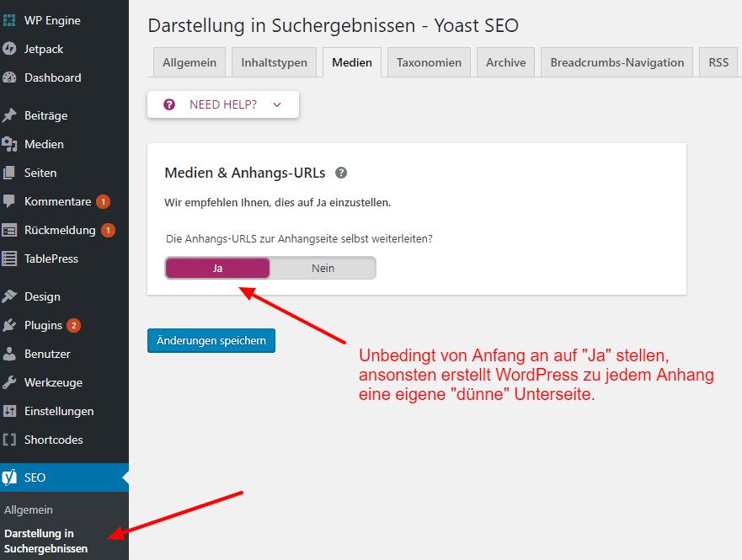Switch to the Allgemein tab

click(190, 62)
